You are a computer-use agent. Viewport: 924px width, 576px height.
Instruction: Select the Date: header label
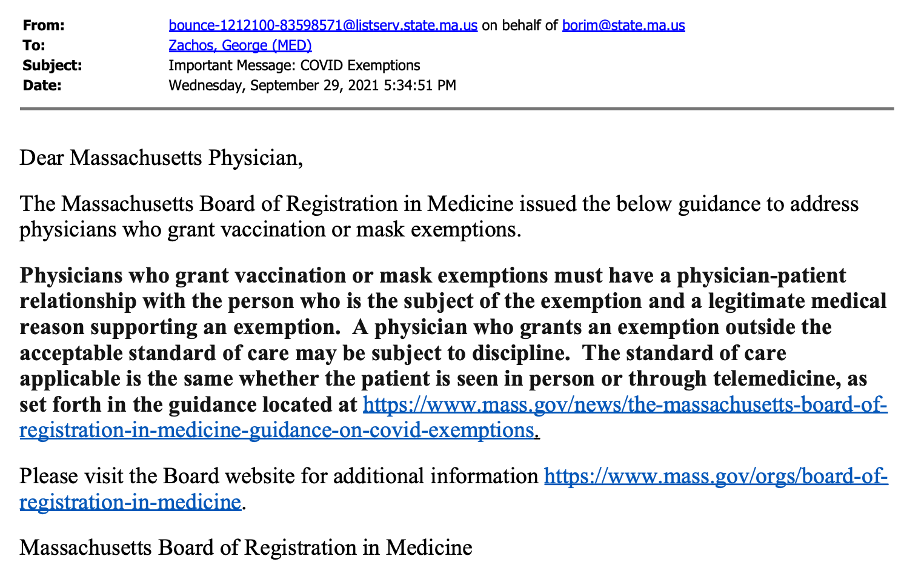(42, 85)
